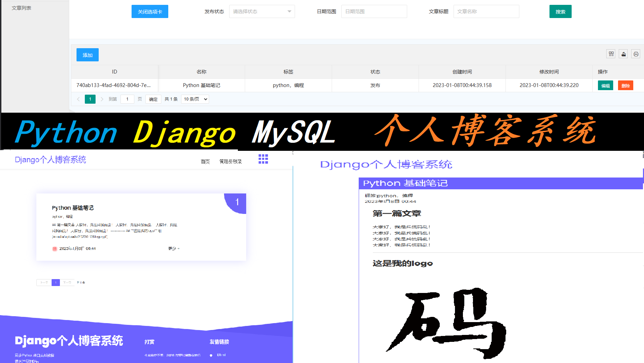Click the blog's purple page 1 button
Image resolution: width=644 pixels, height=363 pixels.
56,283
